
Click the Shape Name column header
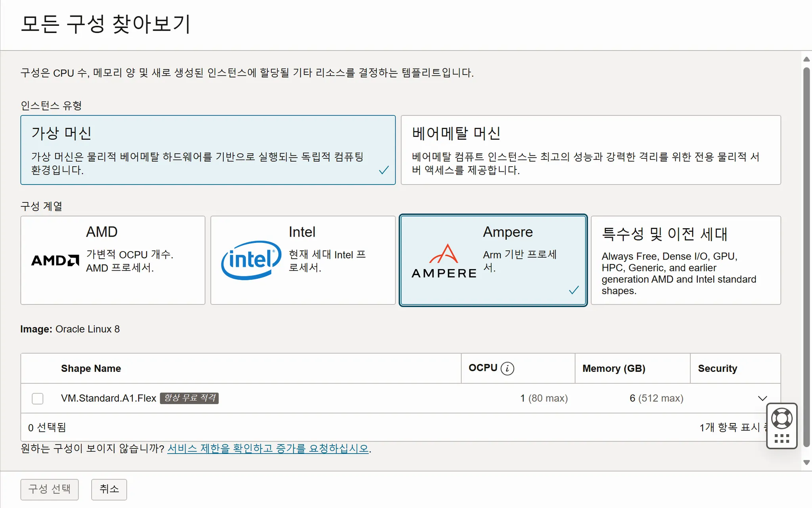coord(91,368)
